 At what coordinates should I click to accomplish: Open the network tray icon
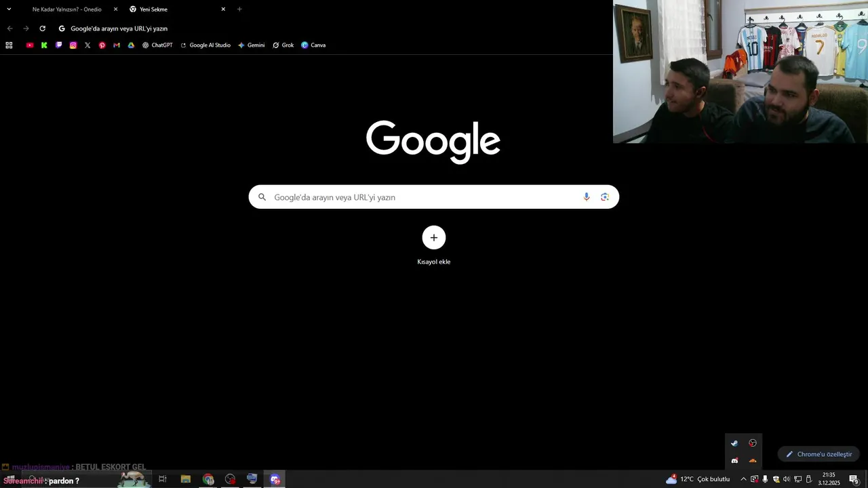(x=797, y=479)
